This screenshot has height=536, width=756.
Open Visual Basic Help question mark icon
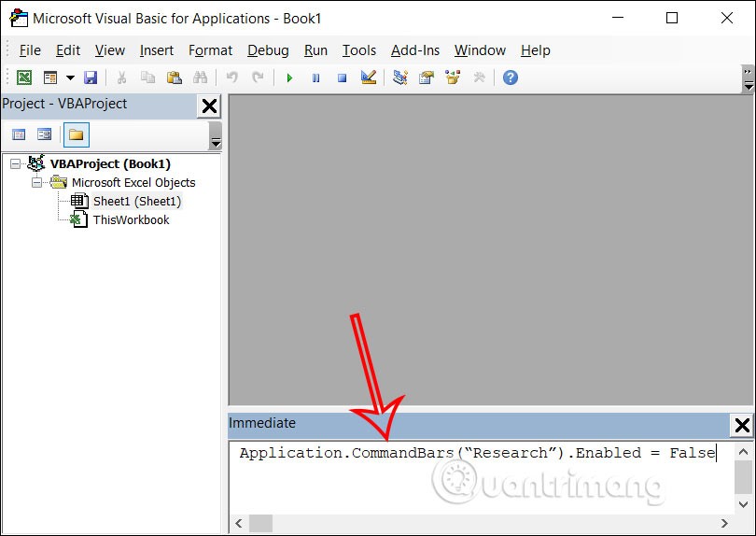click(x=510, y=78)
